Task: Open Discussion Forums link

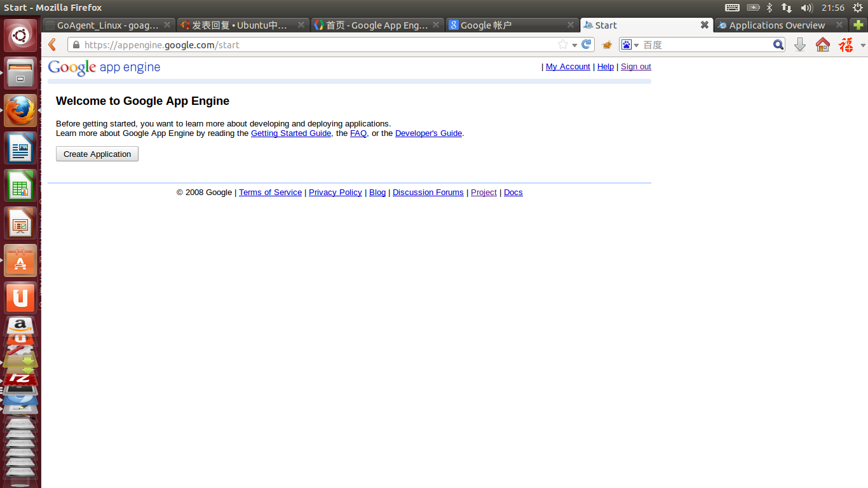Action: pyautogui.click(x=428, y=193)
